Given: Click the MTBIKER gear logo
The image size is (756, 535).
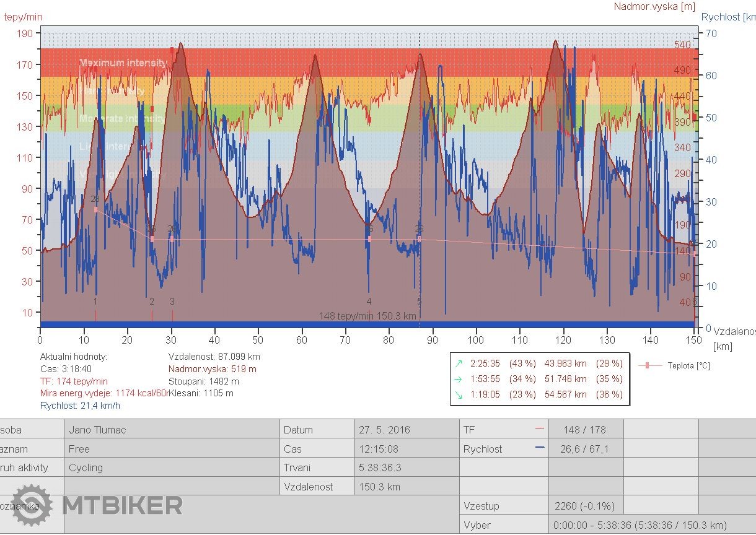Looking at the screenshot, I should pos(32,505).
